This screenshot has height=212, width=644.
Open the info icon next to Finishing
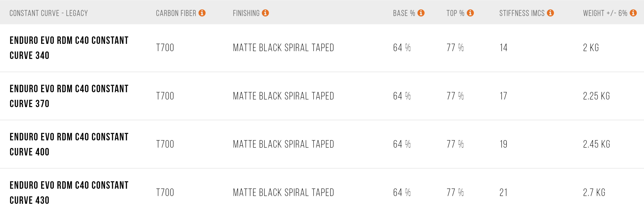pyautogui.click(x=265, y=13)
